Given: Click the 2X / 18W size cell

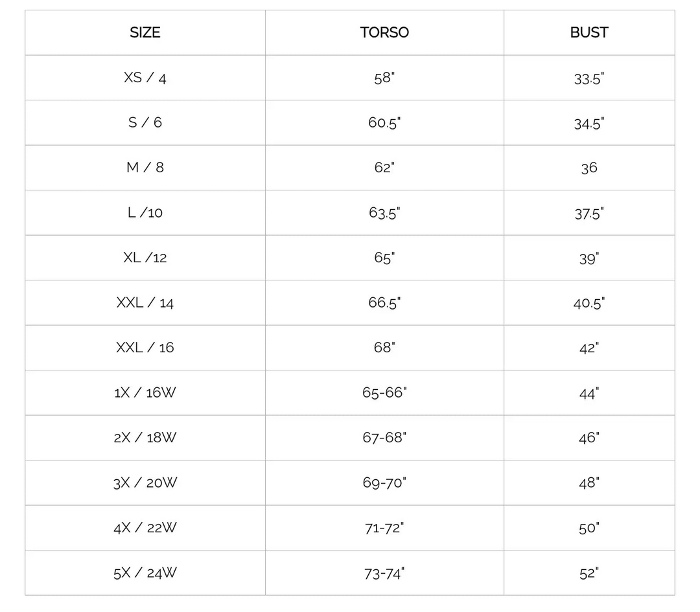Looking at the screenshot, I should (145, 438).
